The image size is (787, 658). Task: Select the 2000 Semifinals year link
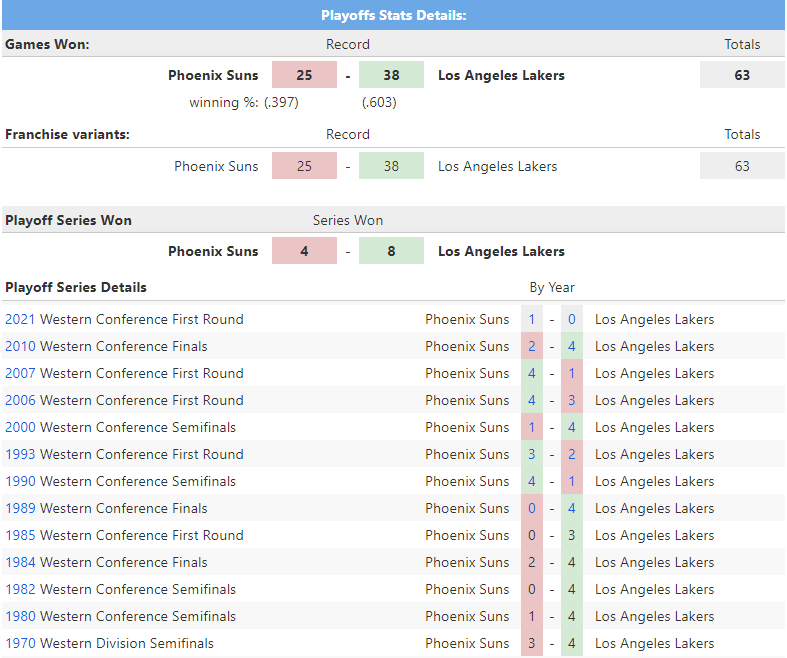click(20, 428)
